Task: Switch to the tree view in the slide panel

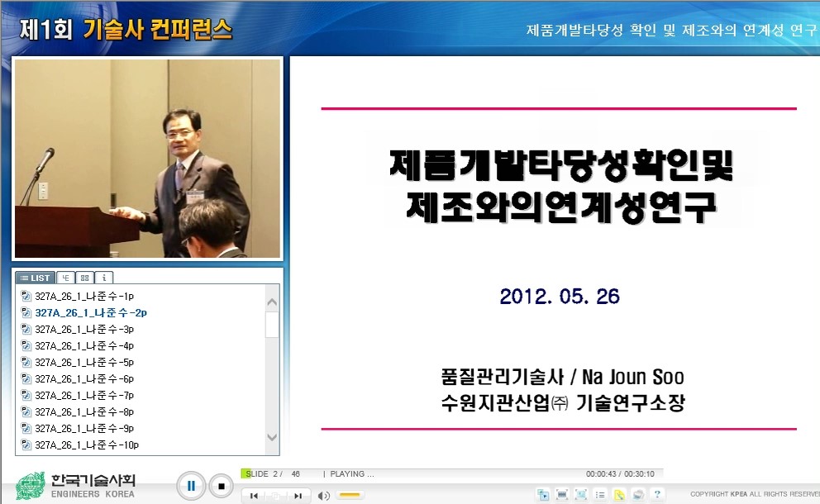Action: coord(65,277)
